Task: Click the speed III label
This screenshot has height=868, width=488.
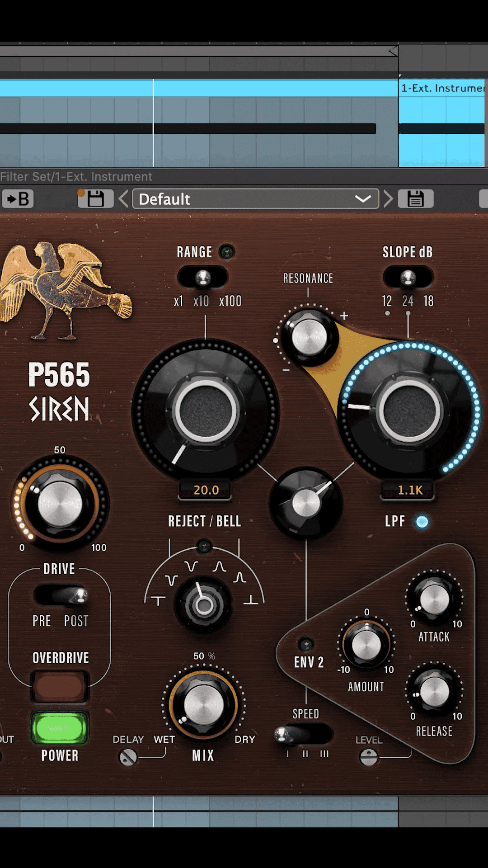Action: tap(324, 754)
